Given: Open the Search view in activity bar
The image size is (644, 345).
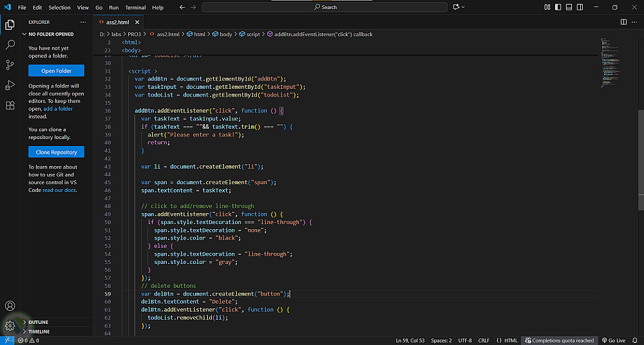Looking at the screenshot, I should (x=10, y=45).
